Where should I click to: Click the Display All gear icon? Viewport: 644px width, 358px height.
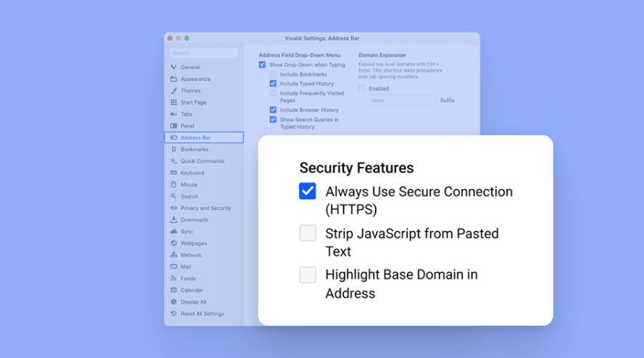click(x=174, y=301)
